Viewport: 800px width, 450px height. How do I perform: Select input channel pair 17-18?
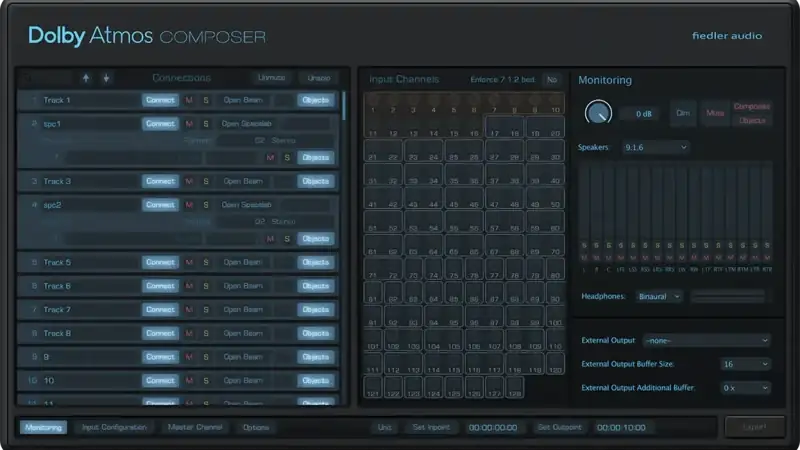[504, 127]
